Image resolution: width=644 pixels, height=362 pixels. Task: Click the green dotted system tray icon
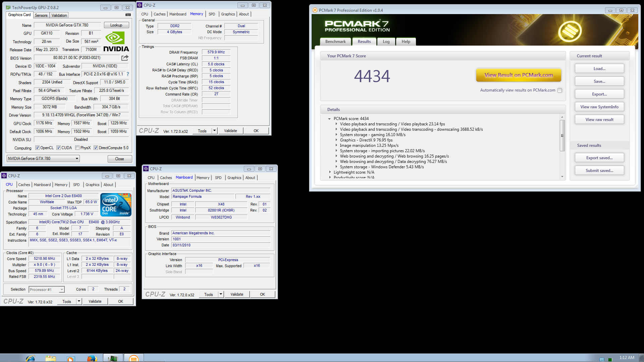pos(610,359)
